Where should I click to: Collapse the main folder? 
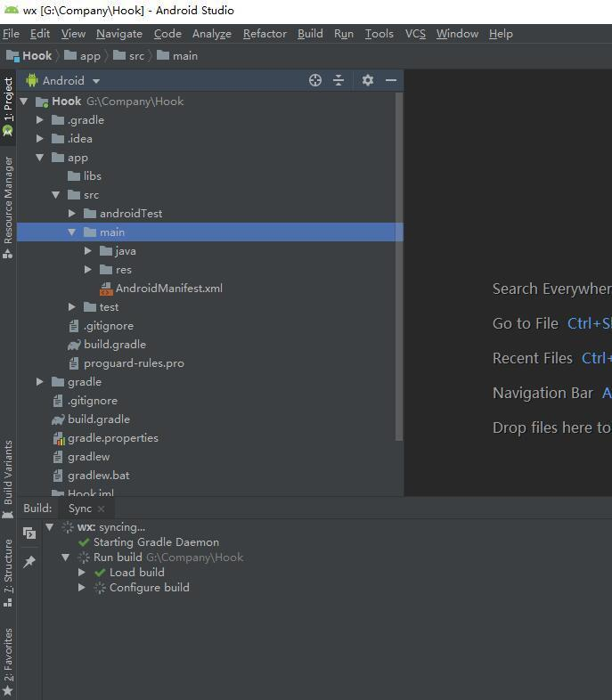[72, 232]
